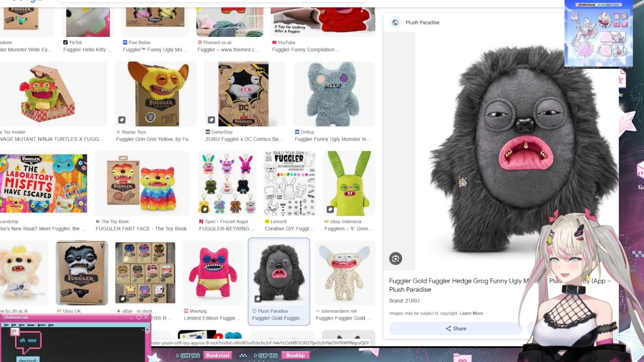Select the blue OnBuy Fuggler monster thumbnail
The height and width of the screenshot is (362, 644).
pos(334,94)
